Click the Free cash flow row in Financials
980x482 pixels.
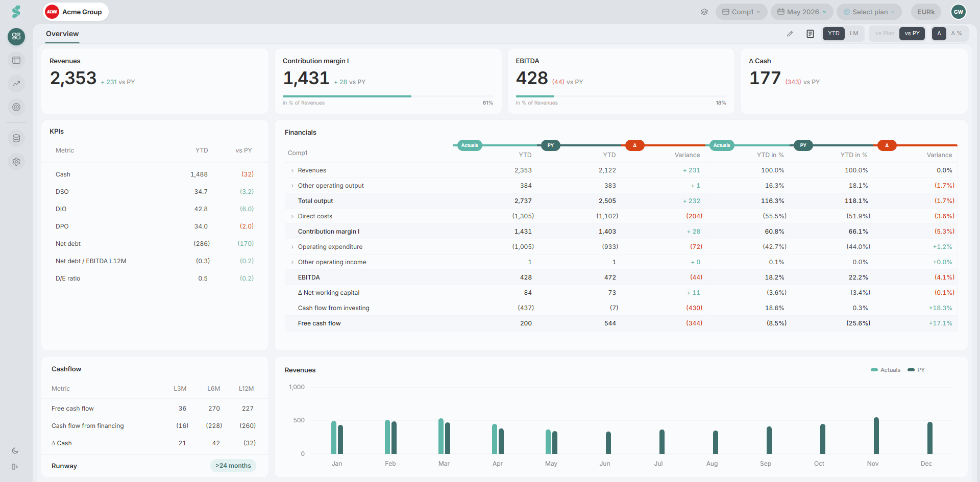[x=621, y=323]
